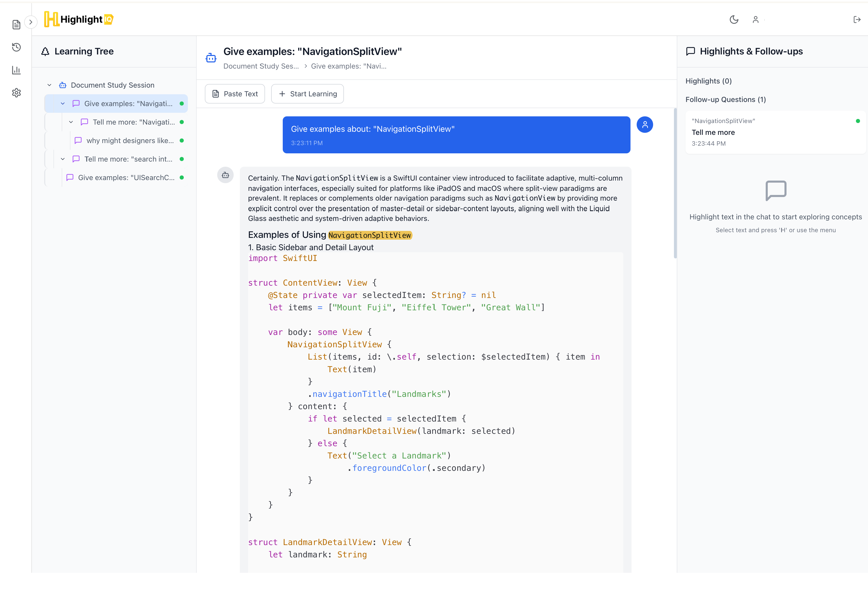Click the robot icon beside the assistant reply

pos(225,175)
